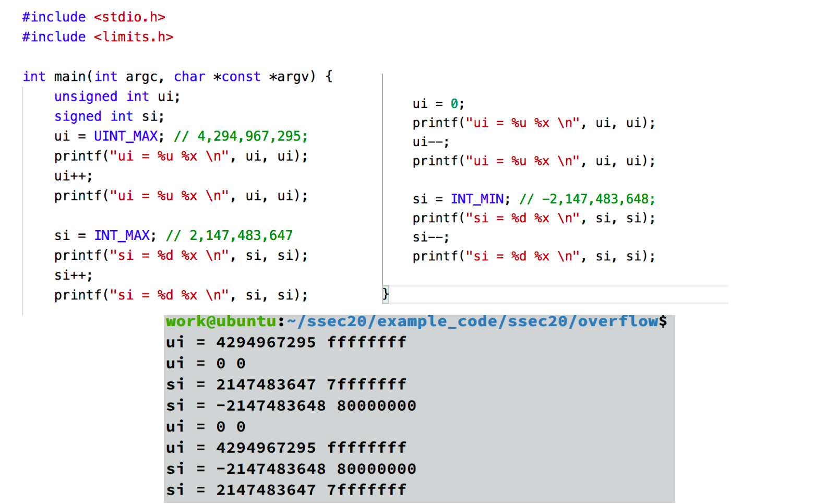Click the 'si++;' statement
This screenshot has width=814, height=504.
(73, 275)
